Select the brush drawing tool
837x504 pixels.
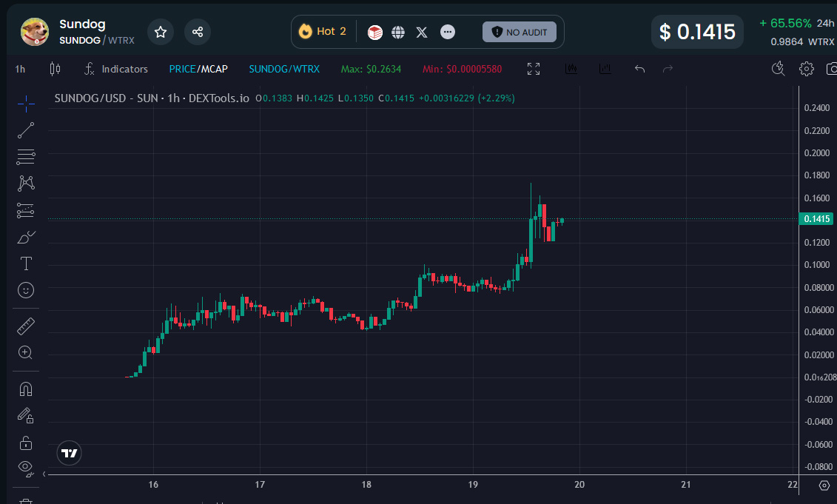click(x=26, y=237)
